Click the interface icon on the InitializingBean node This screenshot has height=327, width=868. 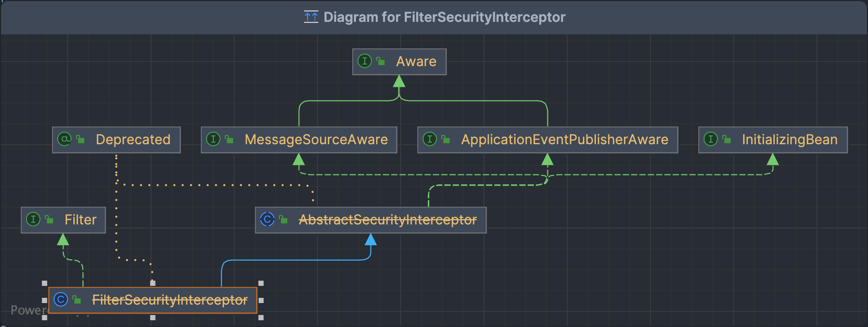pyautogui.click(x=711, y=139)
